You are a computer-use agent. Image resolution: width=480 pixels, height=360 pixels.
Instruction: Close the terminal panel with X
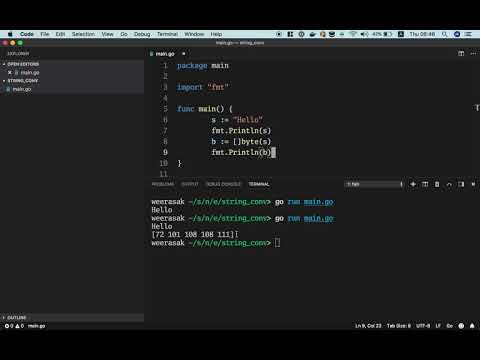coord(473,184)
